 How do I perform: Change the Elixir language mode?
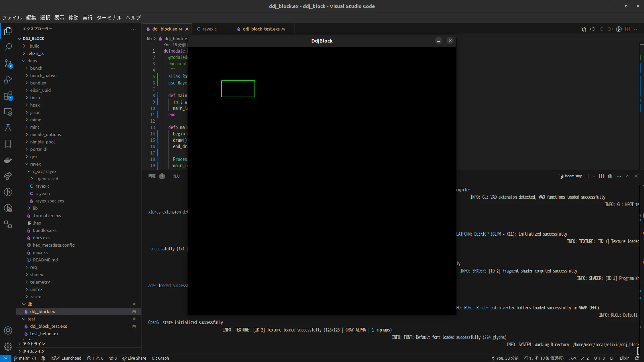pyautogui.click(x=624, y=358)
